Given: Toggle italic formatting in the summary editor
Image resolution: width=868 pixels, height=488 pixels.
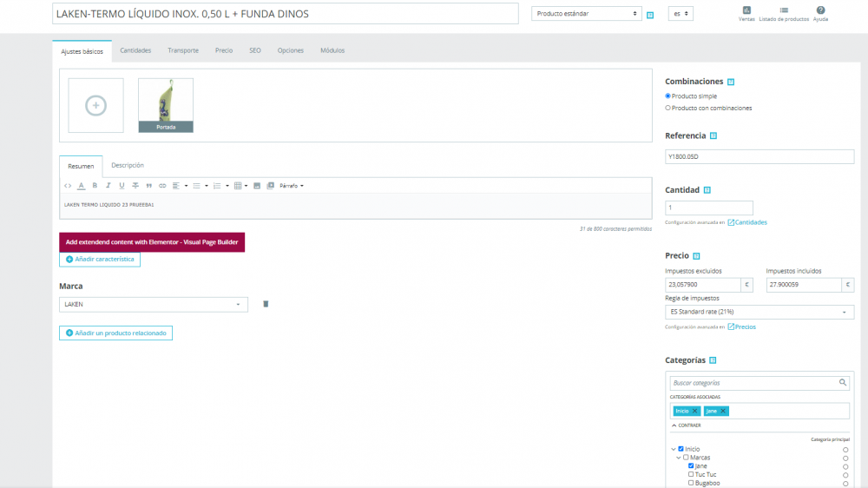Looking at the screenshot, I should point(108,186).
